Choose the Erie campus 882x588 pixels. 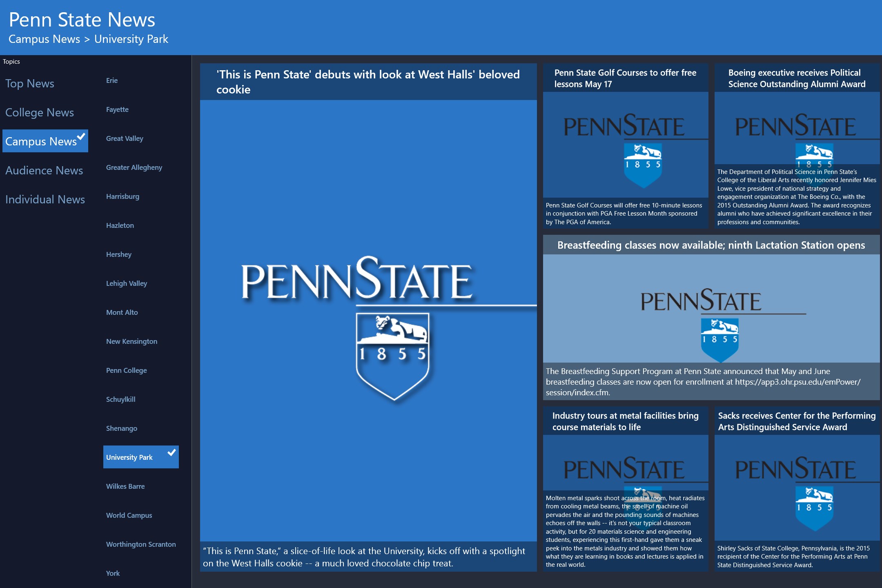point(112,80)
